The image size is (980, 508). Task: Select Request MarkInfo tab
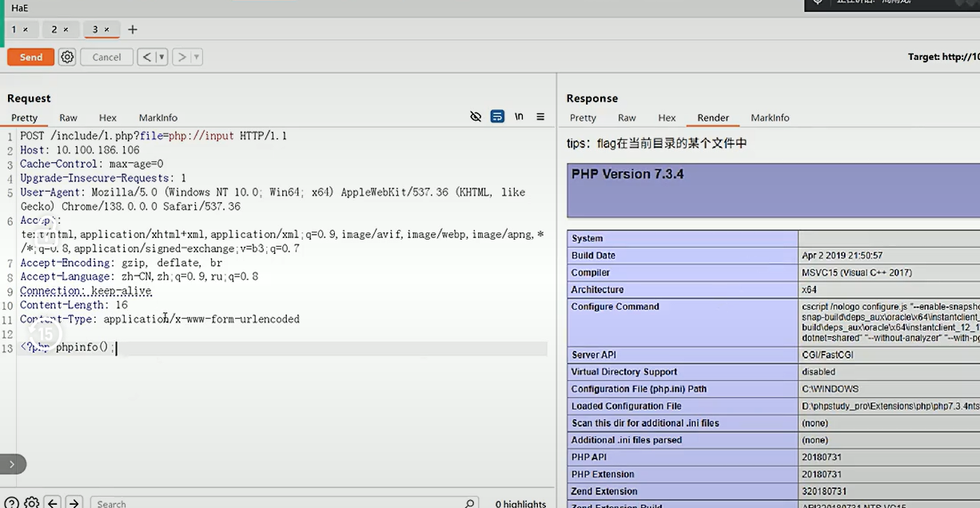point(158,117)
